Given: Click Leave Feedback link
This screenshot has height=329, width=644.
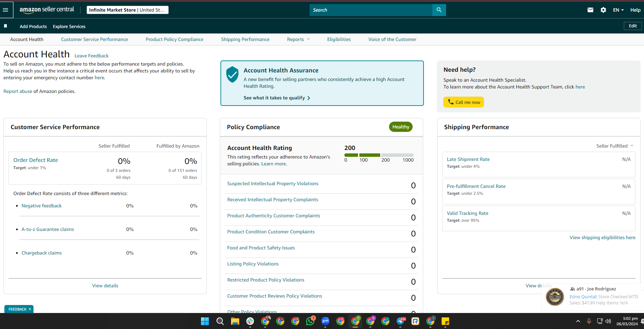Looking at the screenshot, I should click(91, 56).
